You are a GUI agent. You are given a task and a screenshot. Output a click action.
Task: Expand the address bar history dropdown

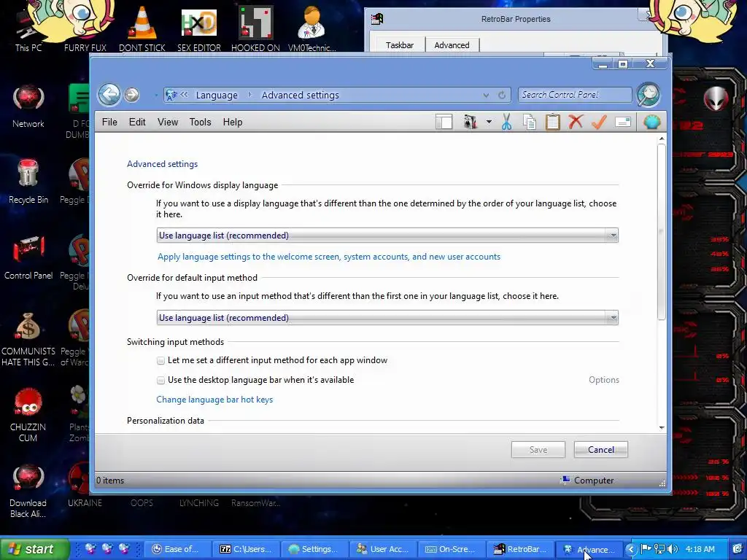486,96
